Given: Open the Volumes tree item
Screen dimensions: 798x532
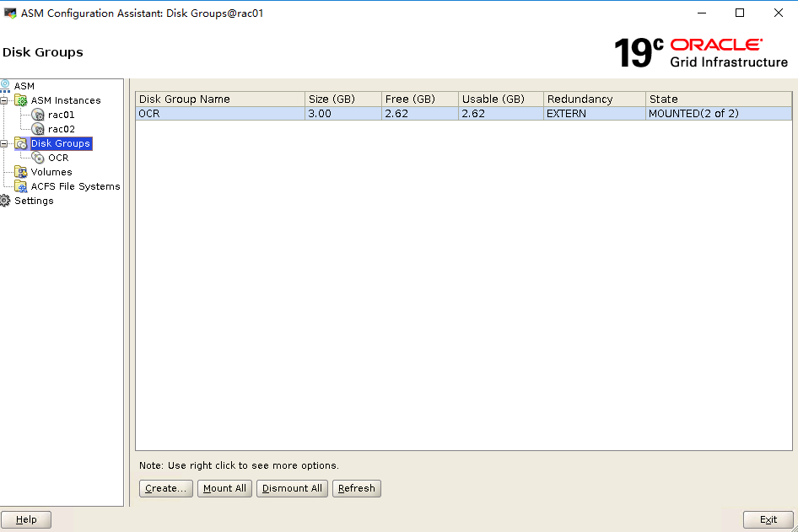Looking at the screenshot, I should [x=51, y=172].
